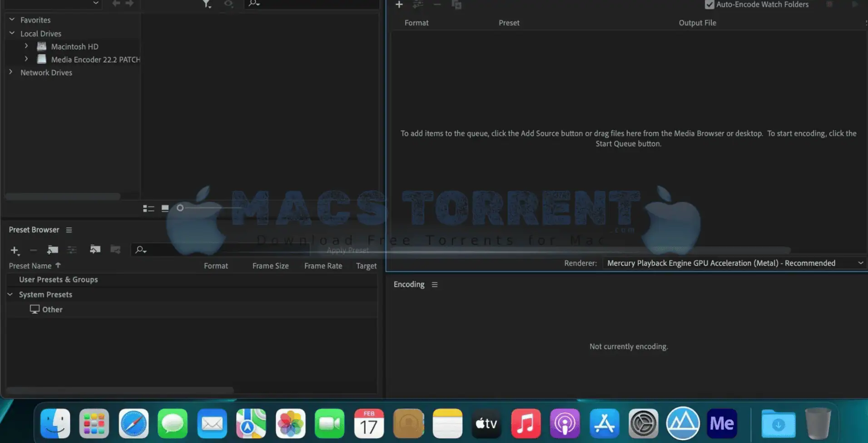The height and width of the screenshot is (443, 868).
Task: Click the Preset Browser search field
Action: coord(220,250)
